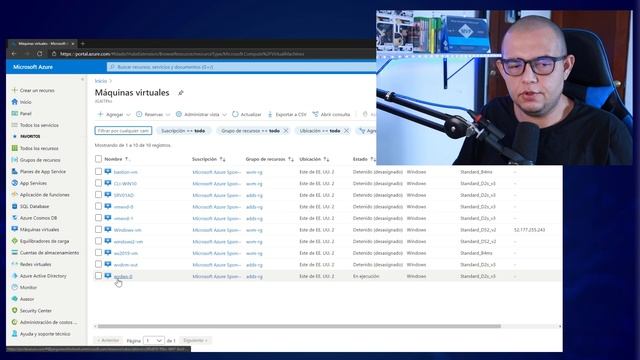Open Ayuda y soporte técnico

point(45,334)
